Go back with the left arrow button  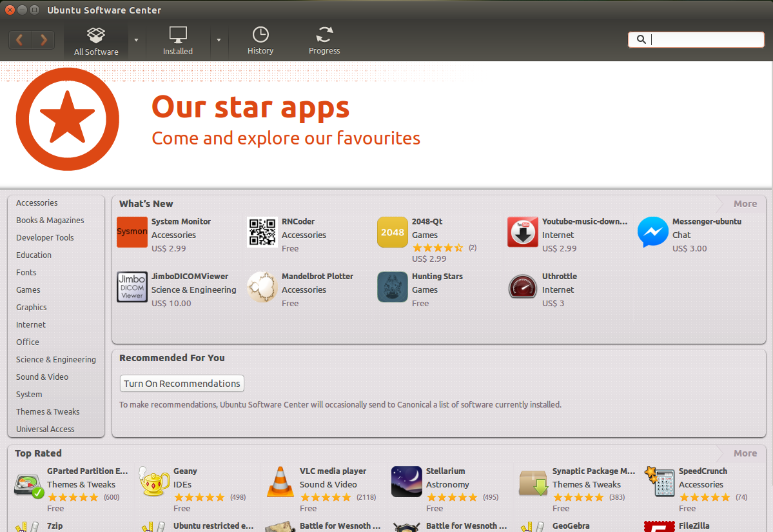(20, 40)
